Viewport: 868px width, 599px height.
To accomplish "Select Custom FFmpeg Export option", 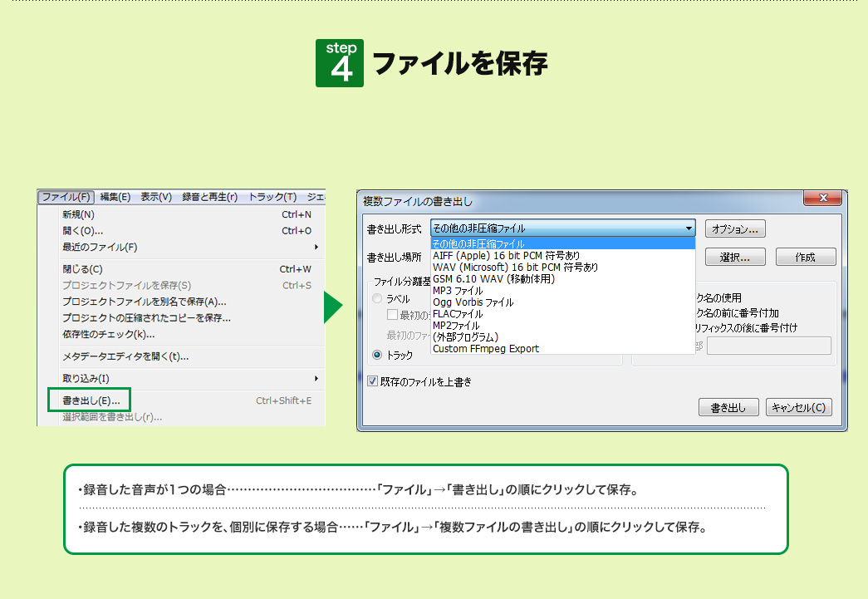I will [562, 348].
